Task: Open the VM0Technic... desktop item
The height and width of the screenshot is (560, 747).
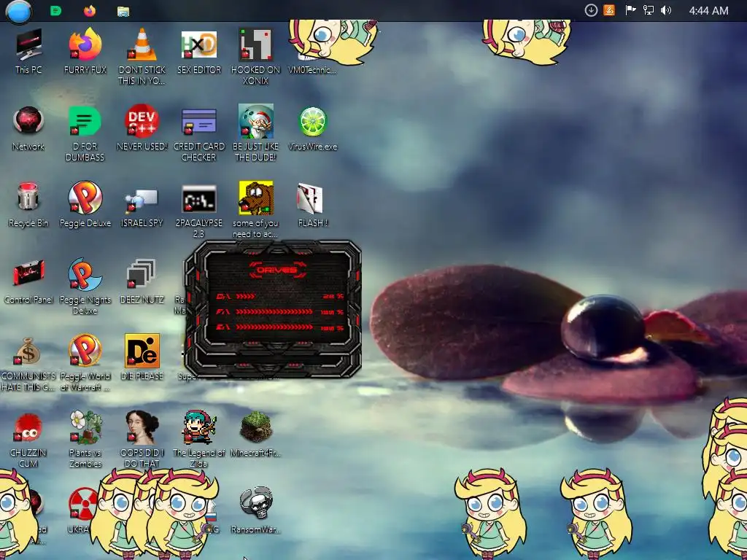Action: pos(312,69)
